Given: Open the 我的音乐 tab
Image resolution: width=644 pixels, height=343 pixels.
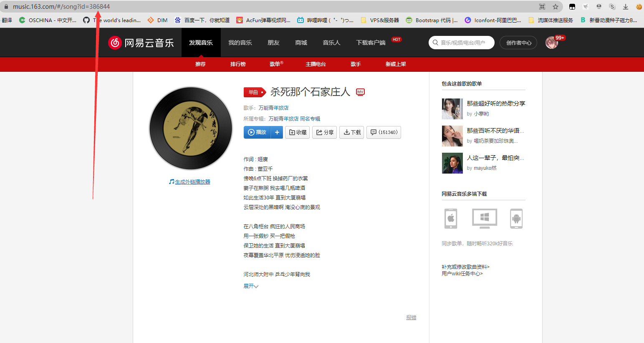Looking at the screenshot, I should tap(240, 43).
